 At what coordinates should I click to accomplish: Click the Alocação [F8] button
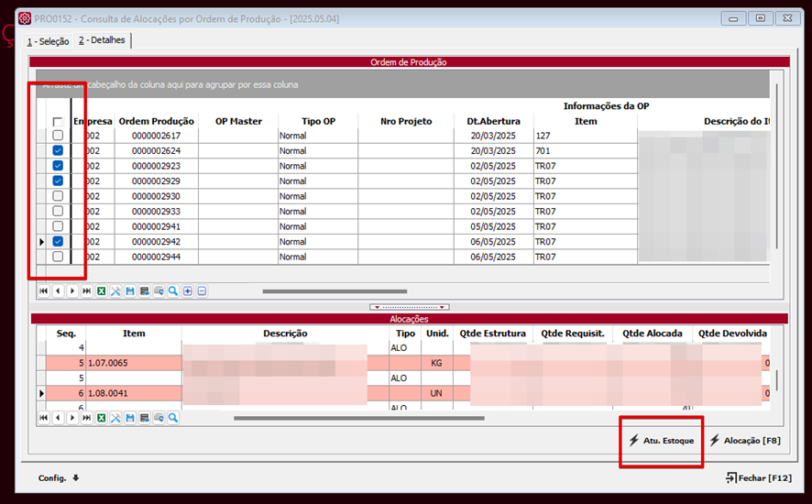pos(745,440)
